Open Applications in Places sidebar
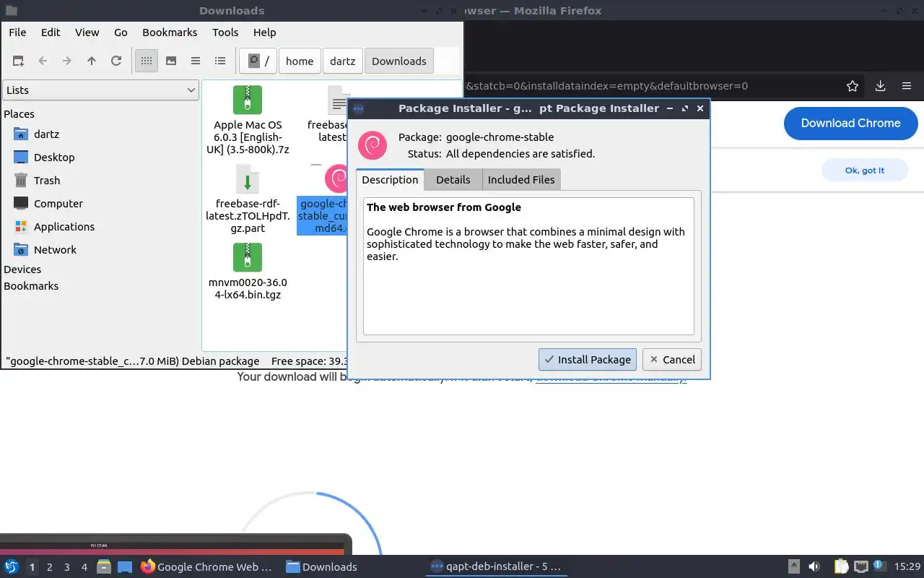Viewport: 924px width, 578px height. click(x=64, y=227)
